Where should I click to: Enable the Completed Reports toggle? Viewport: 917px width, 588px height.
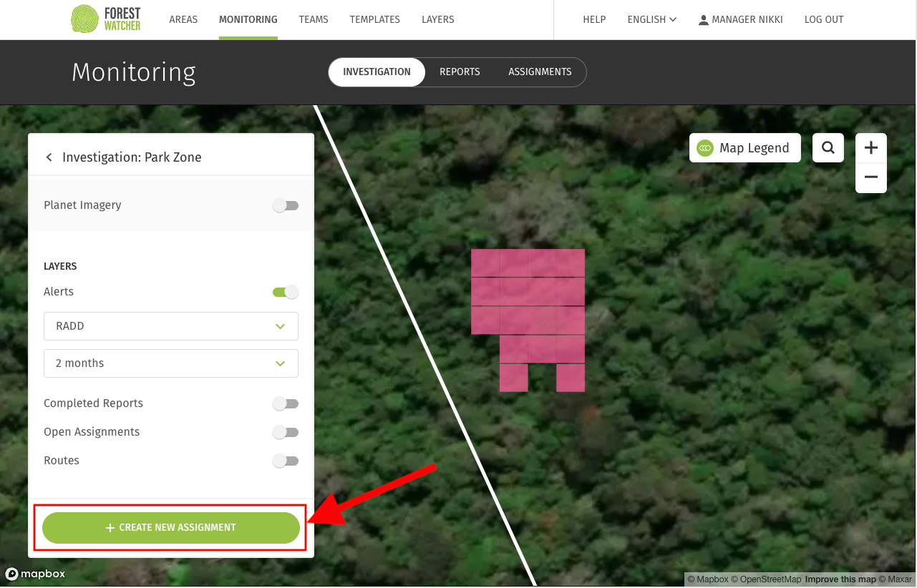tap(285, 404)
